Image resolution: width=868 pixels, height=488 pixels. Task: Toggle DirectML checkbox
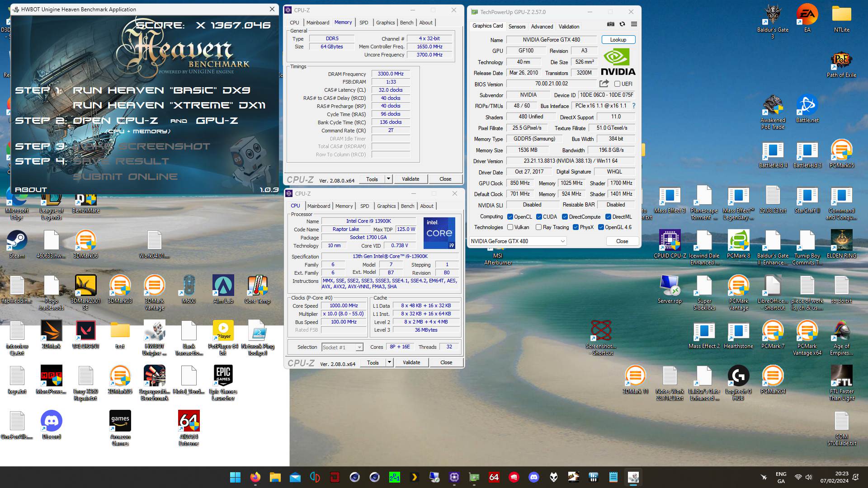pos(608,217)
